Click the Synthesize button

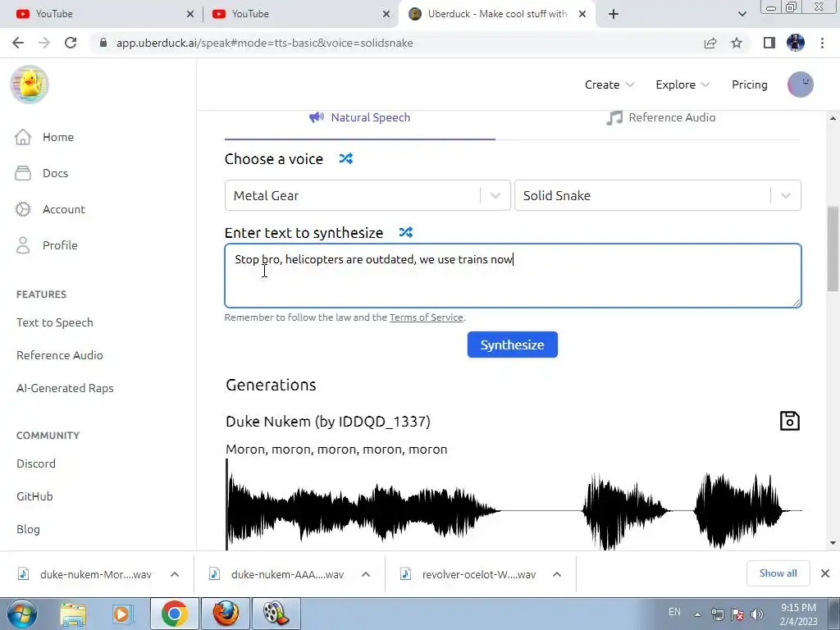(x=512, y=345)
